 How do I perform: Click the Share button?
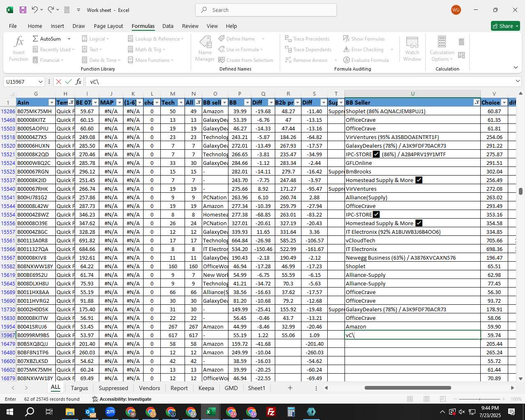505,26
